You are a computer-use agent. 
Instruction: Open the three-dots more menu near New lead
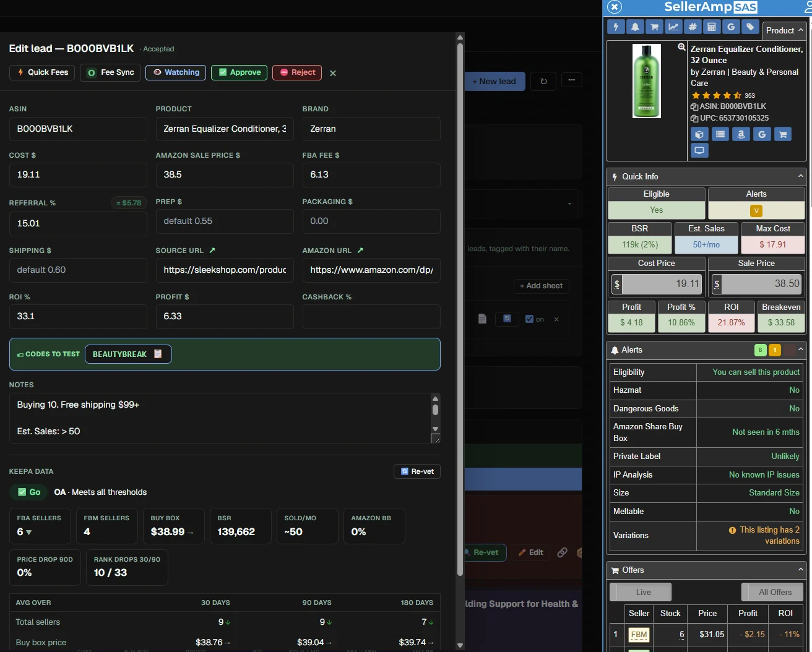571,80
